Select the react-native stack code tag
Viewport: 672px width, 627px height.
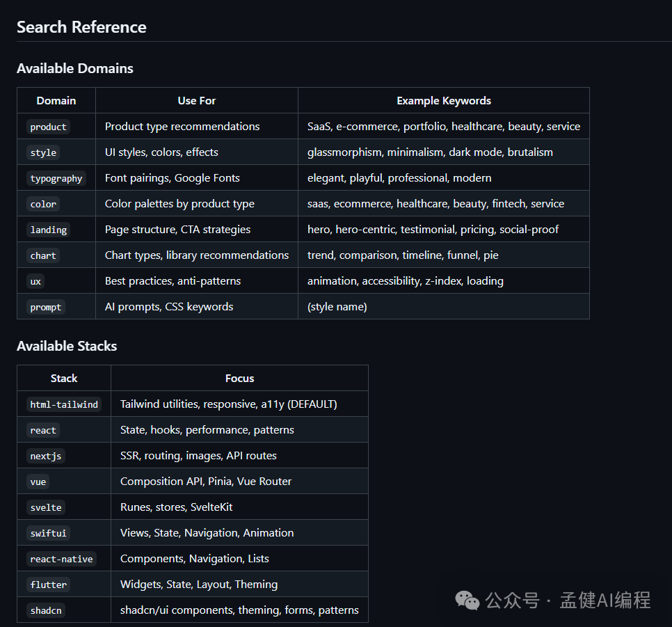point(61,559)
